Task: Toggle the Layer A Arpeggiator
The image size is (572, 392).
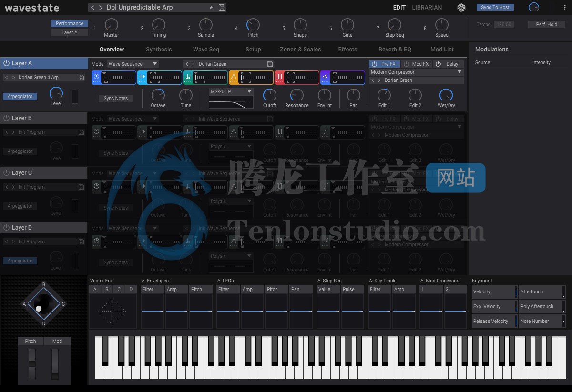Action: click(x=20, y=96)
